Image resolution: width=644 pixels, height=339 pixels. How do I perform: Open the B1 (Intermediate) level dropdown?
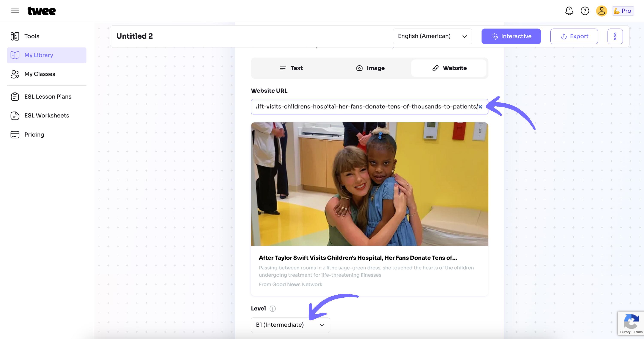tap(290, 325)
